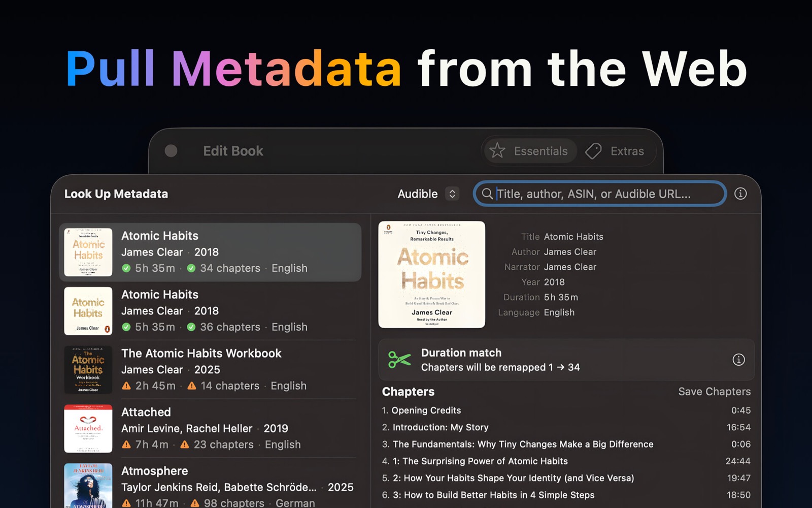
Task: Click the Duration value 5h 35m in details
Action: coord(561,297)
